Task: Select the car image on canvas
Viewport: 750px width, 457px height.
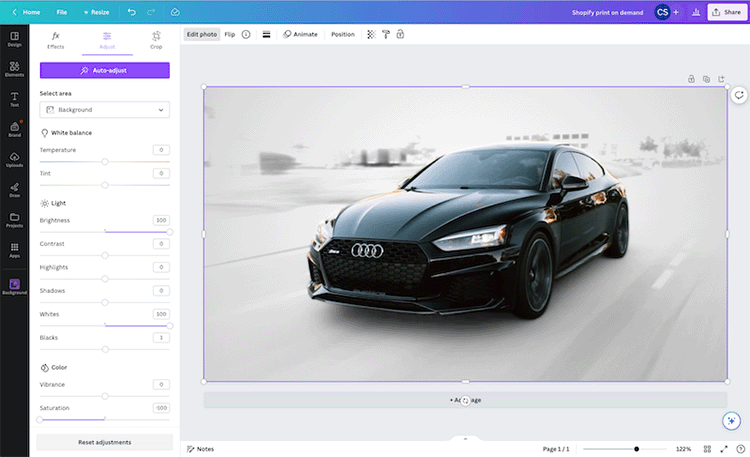Action: click(465, 234)
